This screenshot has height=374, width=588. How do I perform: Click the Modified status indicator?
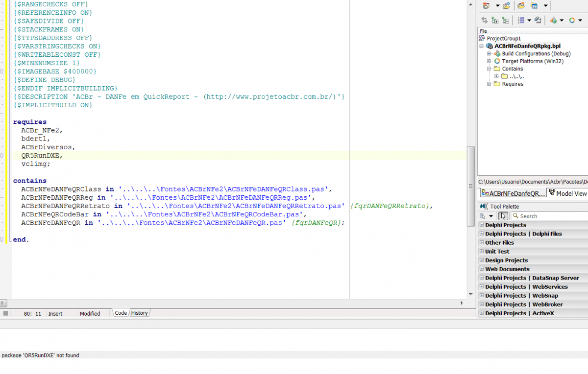pyautogui.click(x=90, y=314)
